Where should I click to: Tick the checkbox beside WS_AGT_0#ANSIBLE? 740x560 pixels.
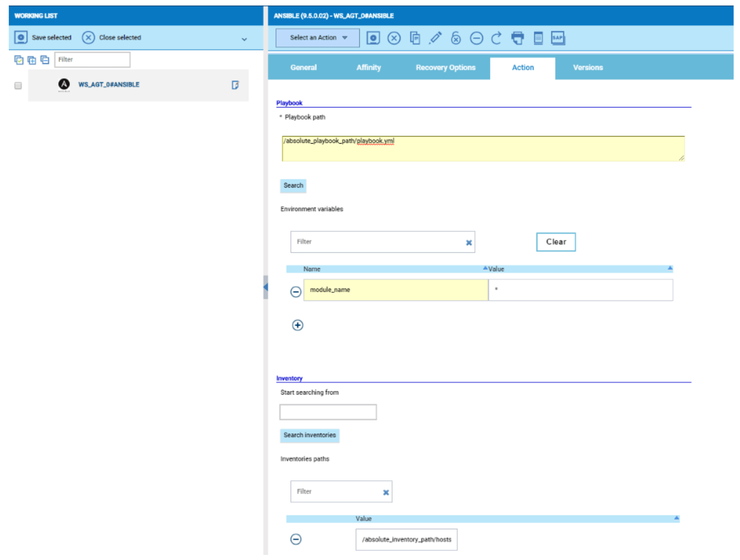18,85
